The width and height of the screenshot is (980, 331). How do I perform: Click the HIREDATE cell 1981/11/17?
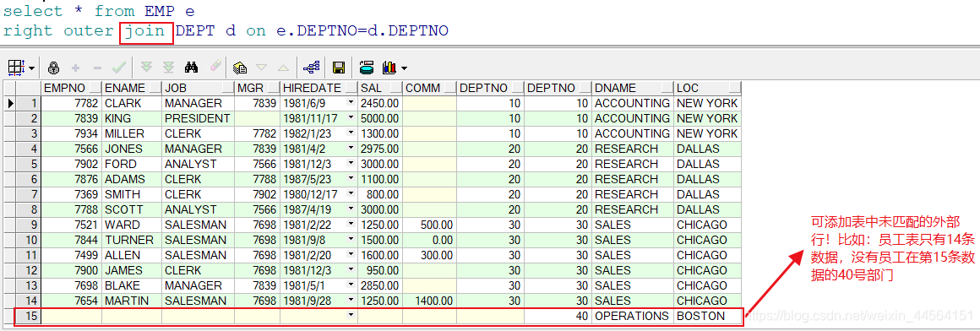click(x=318, y=118)
